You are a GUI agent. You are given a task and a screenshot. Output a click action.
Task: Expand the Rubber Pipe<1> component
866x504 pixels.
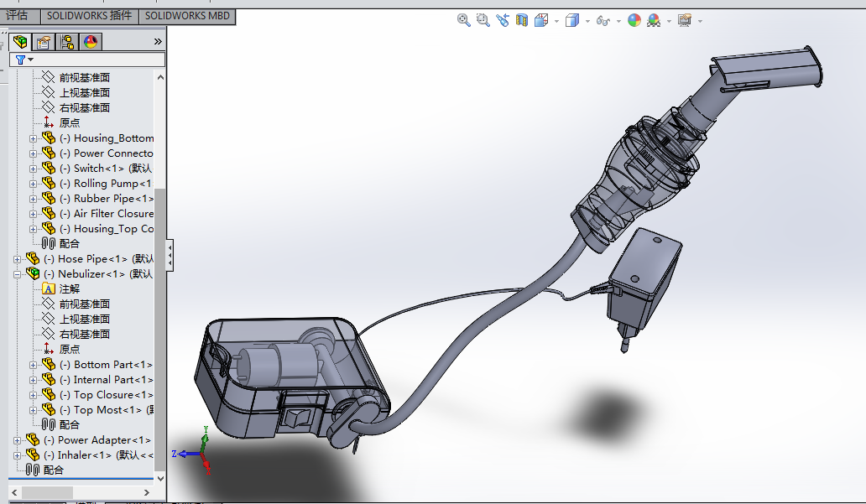(x=33, y=199)
